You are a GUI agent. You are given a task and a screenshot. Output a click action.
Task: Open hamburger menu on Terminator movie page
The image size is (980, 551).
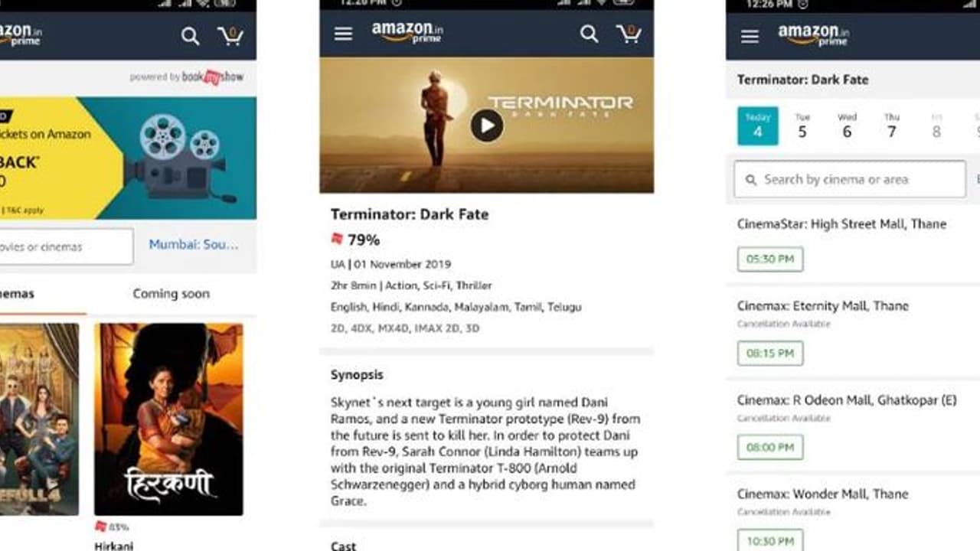343,34
